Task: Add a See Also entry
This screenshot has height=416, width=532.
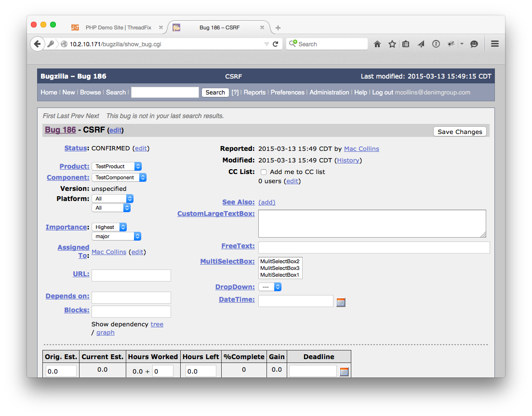Action: click(266, 202)
